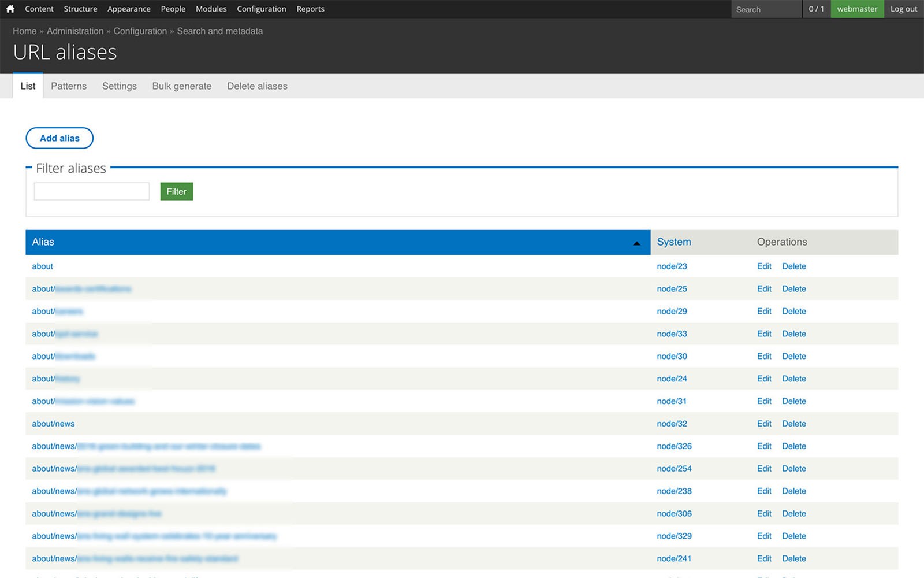The image size is (924, 578).
Task: Open the 'about' alias link
Action: click(x=42, y=266)
